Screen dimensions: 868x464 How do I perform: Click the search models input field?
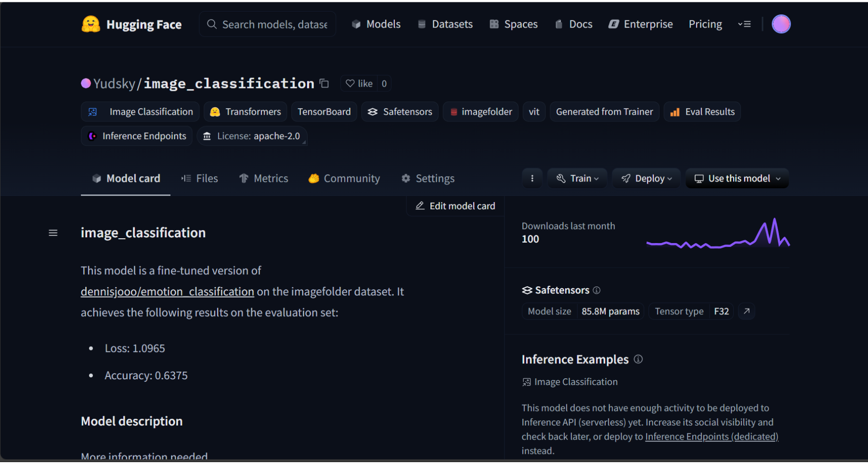[x=268, y=24]
